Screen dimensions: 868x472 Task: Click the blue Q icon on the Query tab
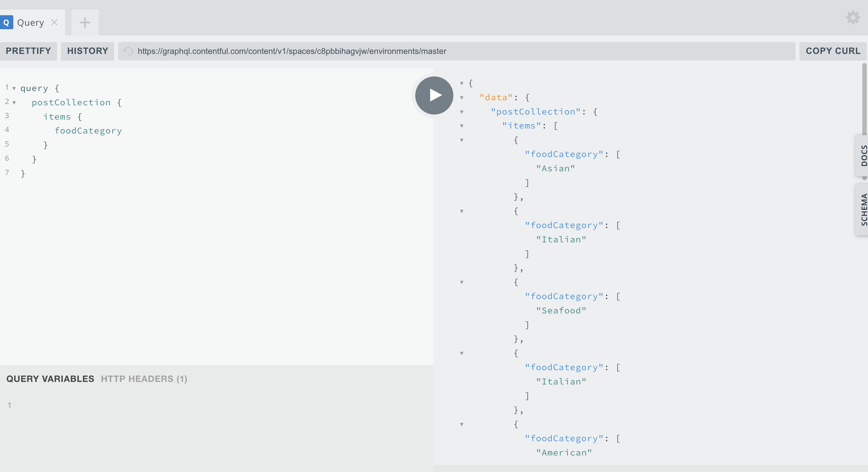click(x=6, y=23)
